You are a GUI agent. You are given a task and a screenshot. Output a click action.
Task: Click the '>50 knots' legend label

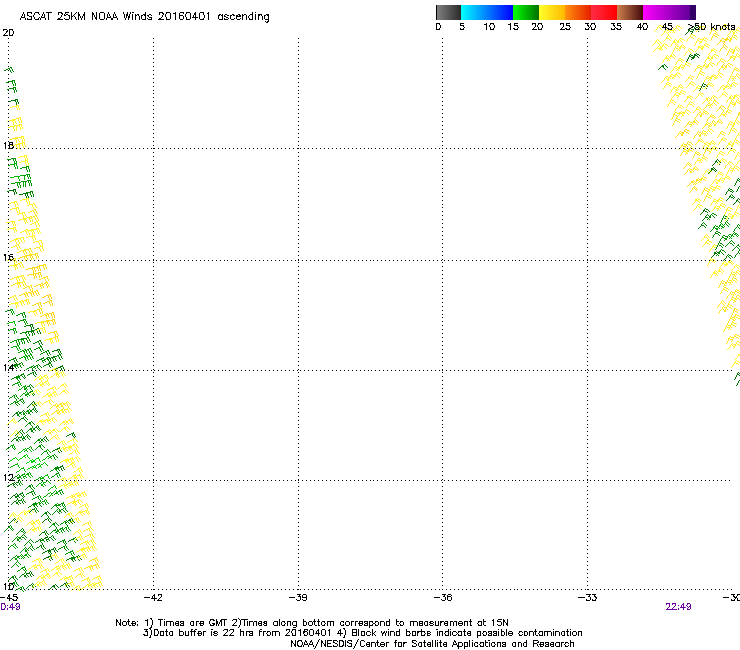[712, 27]
